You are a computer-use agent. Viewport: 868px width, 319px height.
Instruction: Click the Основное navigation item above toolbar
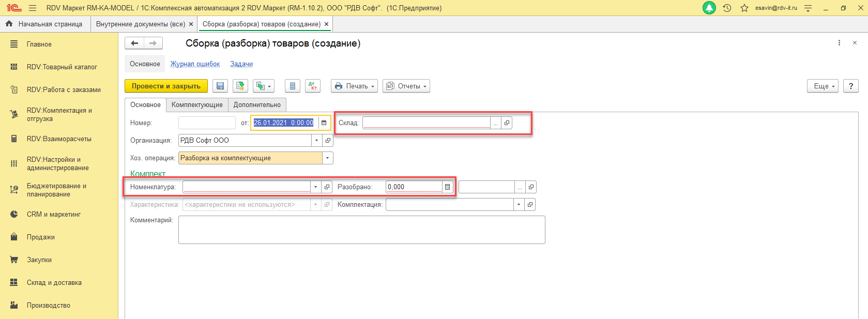click(x=145, y=64)
